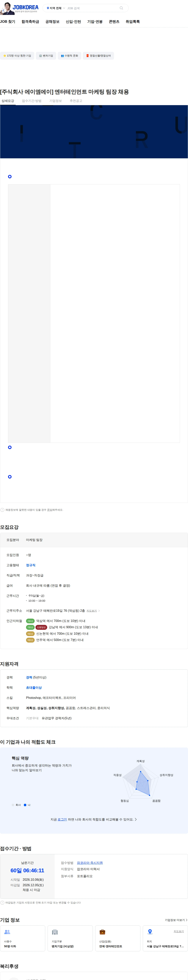
Task: Click the JOB 검색 search field
Action: click(92, 8)
